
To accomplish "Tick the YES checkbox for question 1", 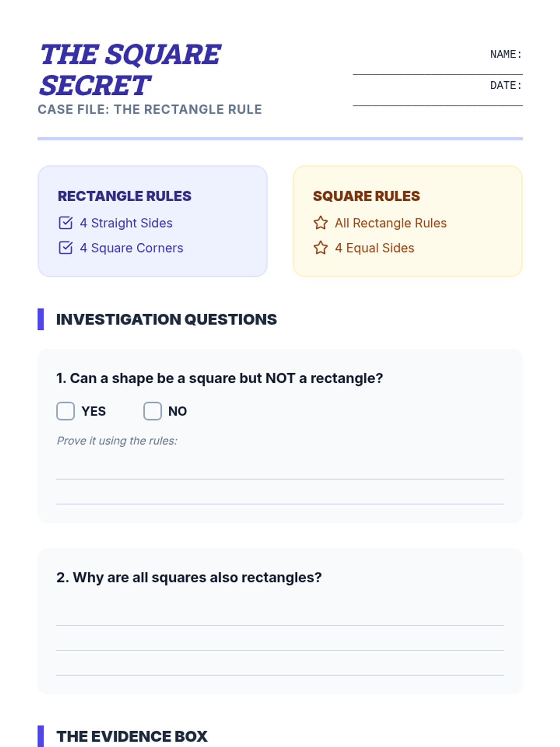I will [x=66, y=411].
